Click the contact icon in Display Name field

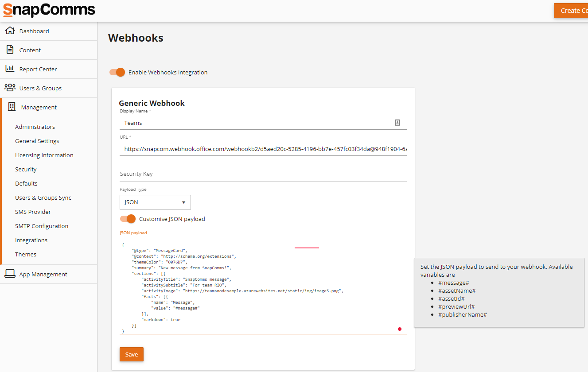[x=397, y=123]
